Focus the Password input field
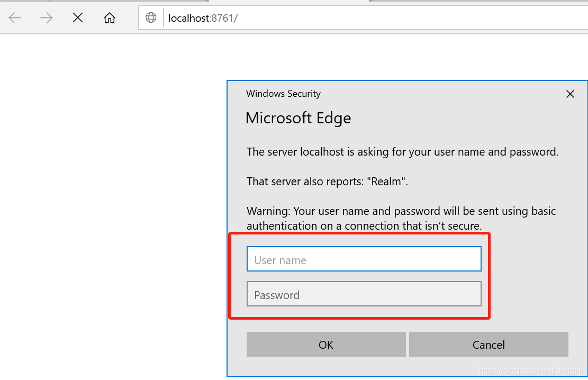Image resolution: width=588 pixels, height=380 pixels. 364,294
